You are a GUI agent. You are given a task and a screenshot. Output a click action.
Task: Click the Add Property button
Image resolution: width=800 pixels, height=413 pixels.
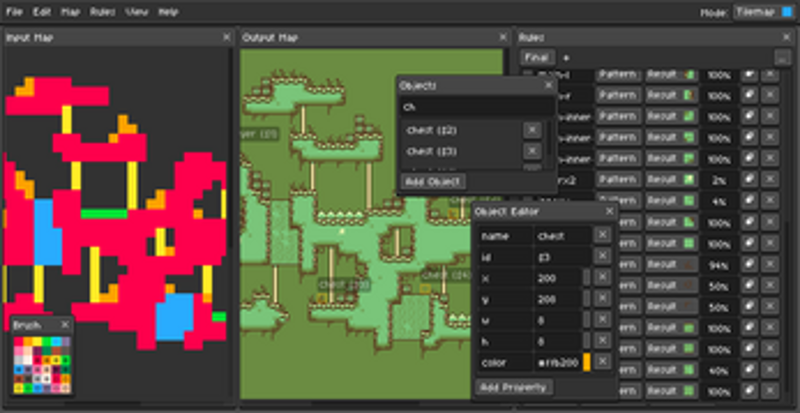point(514,387)
